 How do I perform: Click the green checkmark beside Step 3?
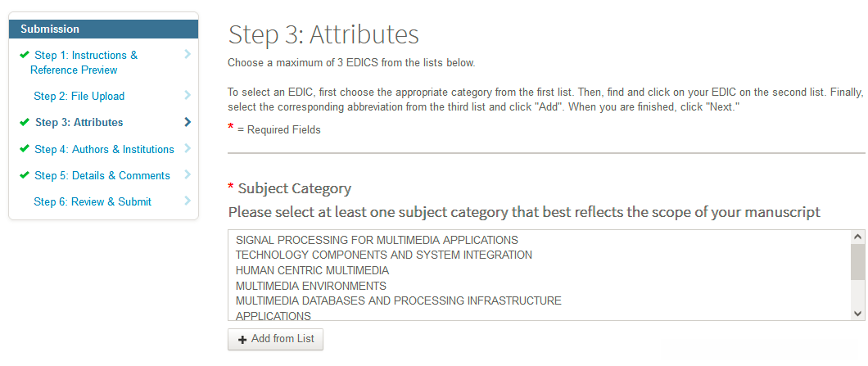(25, 122)
